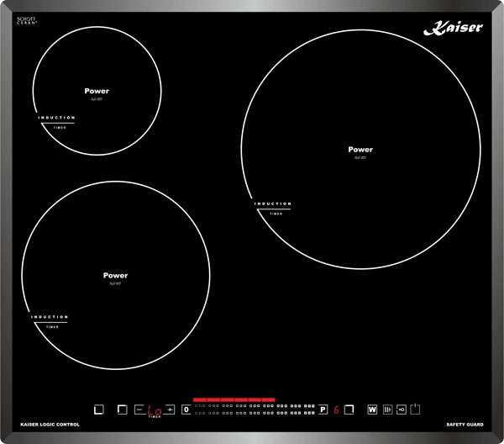The width and height of the screenshot is (504, 444).
Task: Tap the zone square left of timer minus
Action: pos(122,410)
